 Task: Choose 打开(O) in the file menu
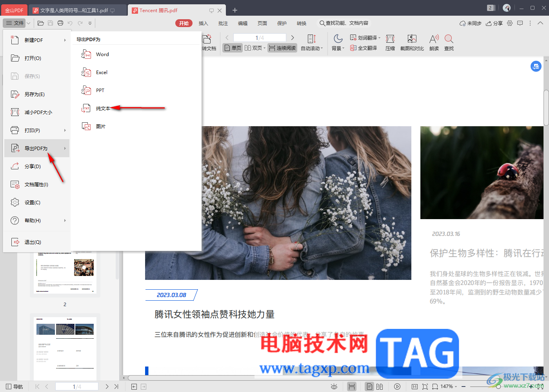click(37, 58)
